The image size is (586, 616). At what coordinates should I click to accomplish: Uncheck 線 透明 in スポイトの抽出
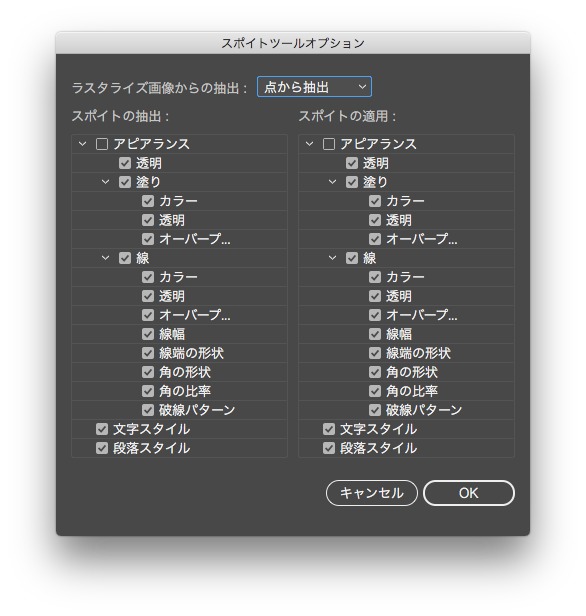tap(148, 296)
